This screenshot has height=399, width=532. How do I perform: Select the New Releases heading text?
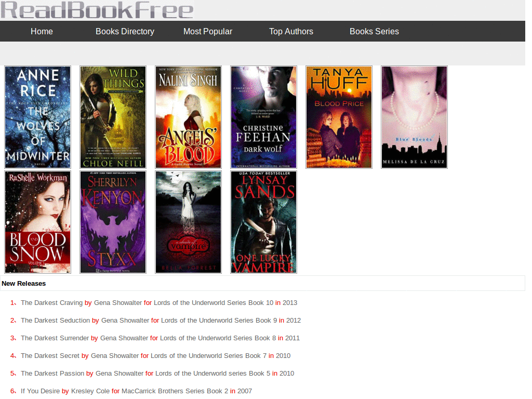coord(24,283)
